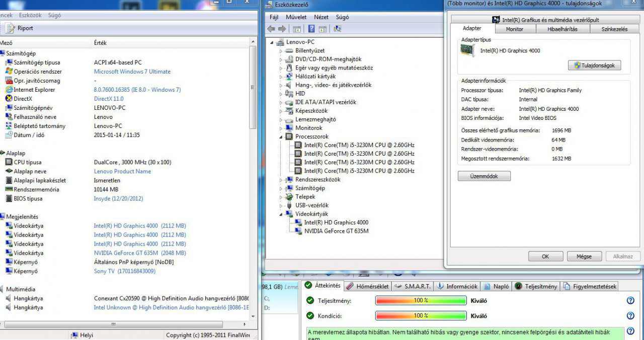Click the show/hide console tree toolbar icon
This screenshot has height=340, width=644.
(297, 29)
